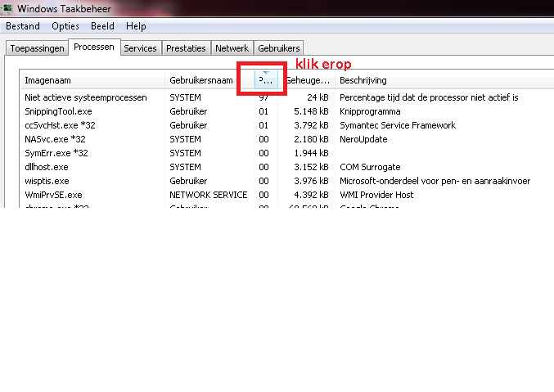The height and width of the screenshot is (392, 554).
Task: Select the Processen tab
Action: [x=94, y=47]
